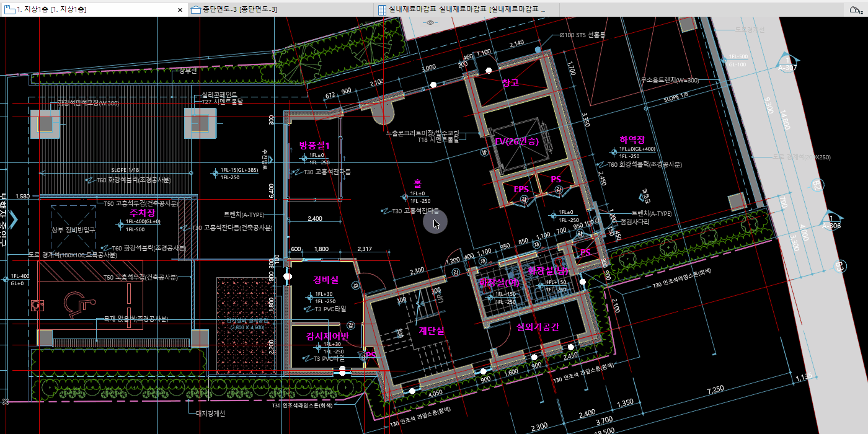Screen dimensions: 868x434
Task: Click the 계단실 stair room label
Action: (432, 330)
